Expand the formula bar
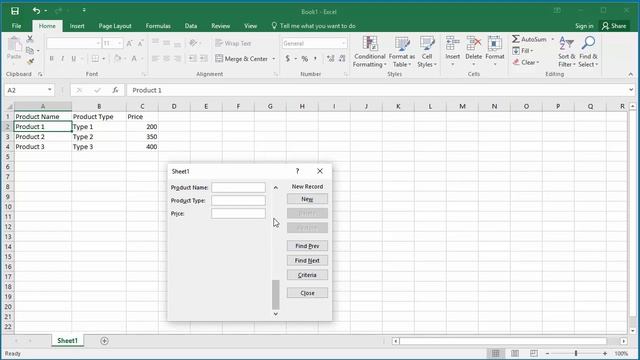 coord(631,90)
